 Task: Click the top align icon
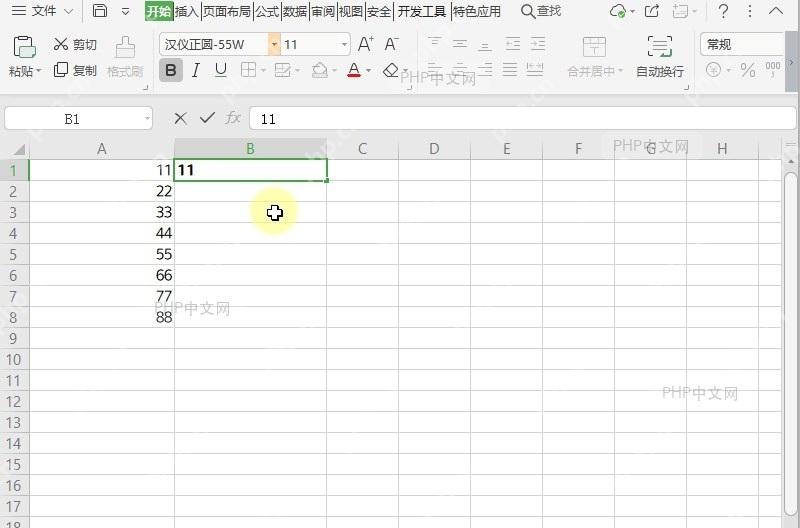[x=434, y=44]
